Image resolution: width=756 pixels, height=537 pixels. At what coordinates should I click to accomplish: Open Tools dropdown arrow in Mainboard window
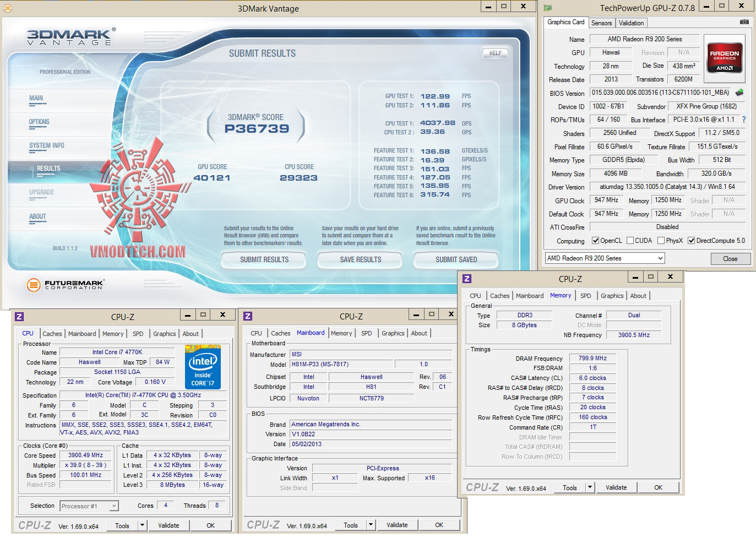[371, 525]
